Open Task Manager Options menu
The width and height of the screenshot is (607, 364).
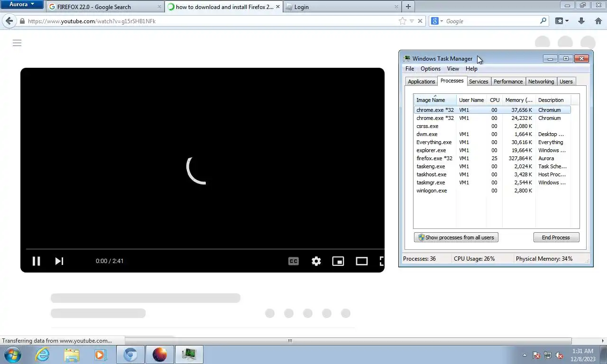click(431, 69)
